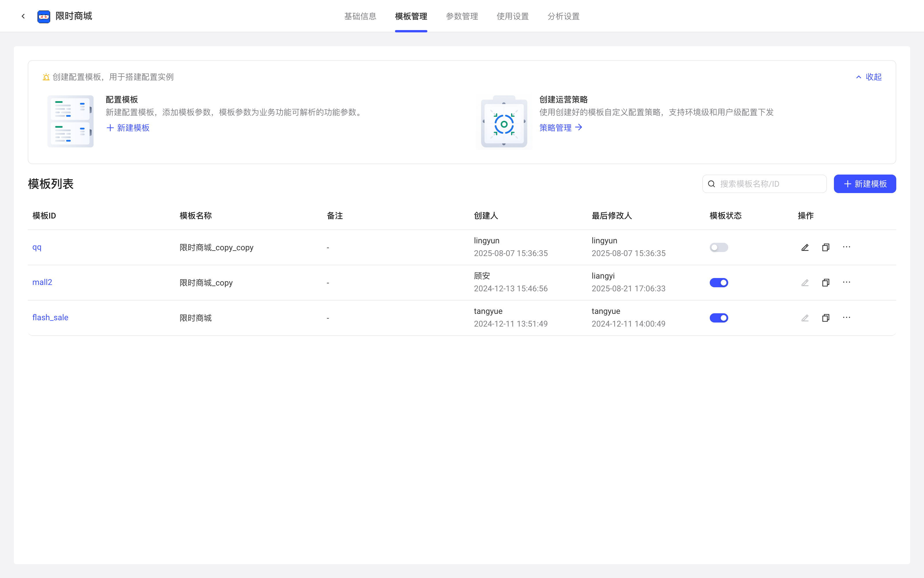924x578 pixels.
Task: Copy the mall2 template
Action: click(x=826, y=283)
